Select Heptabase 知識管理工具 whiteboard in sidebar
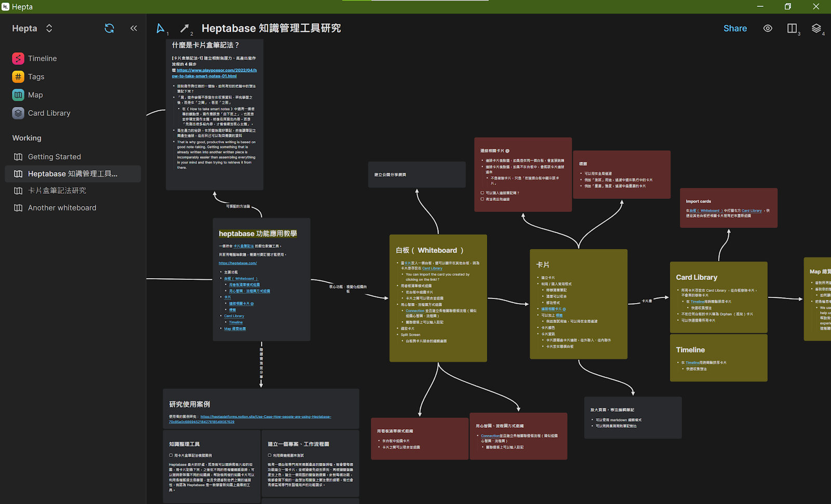The image size is (831, 504). click(x=73, y=174)
